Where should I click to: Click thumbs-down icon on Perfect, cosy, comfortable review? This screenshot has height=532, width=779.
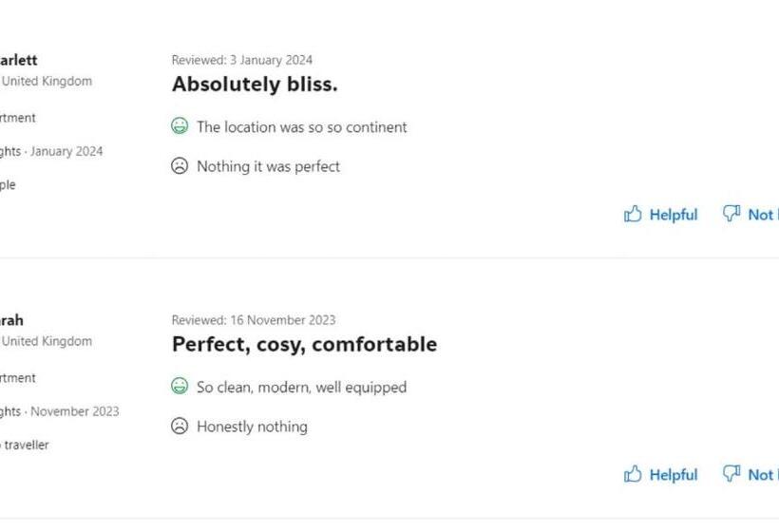coord(731,474)
